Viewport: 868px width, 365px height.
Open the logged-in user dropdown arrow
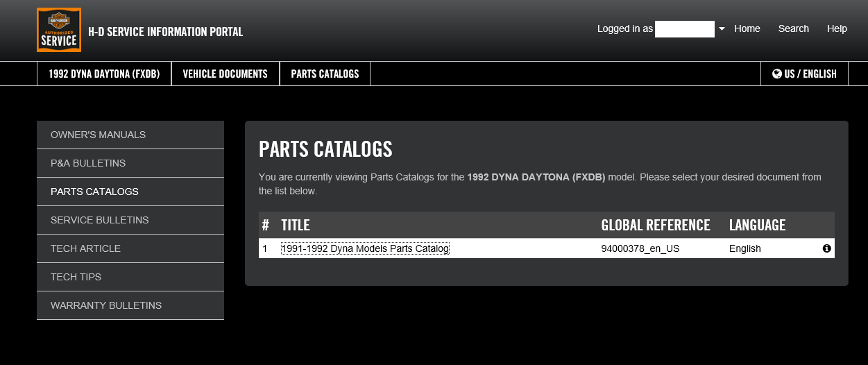click(x=722, y=29)
